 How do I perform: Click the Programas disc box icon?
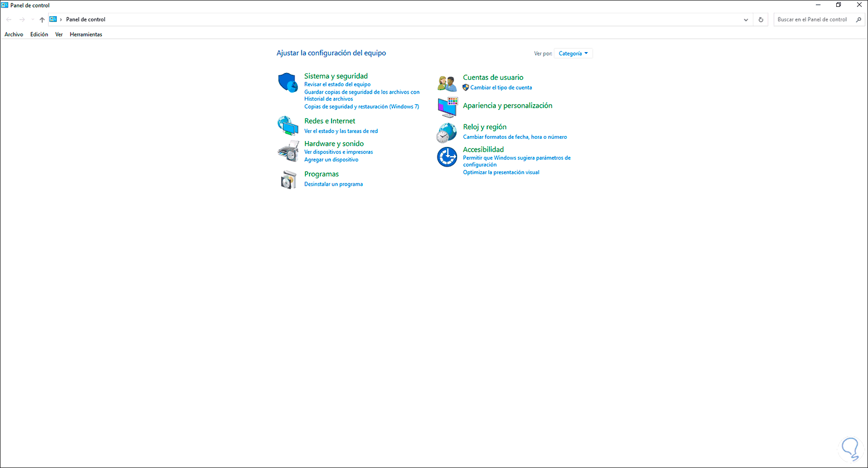point(288,180)
